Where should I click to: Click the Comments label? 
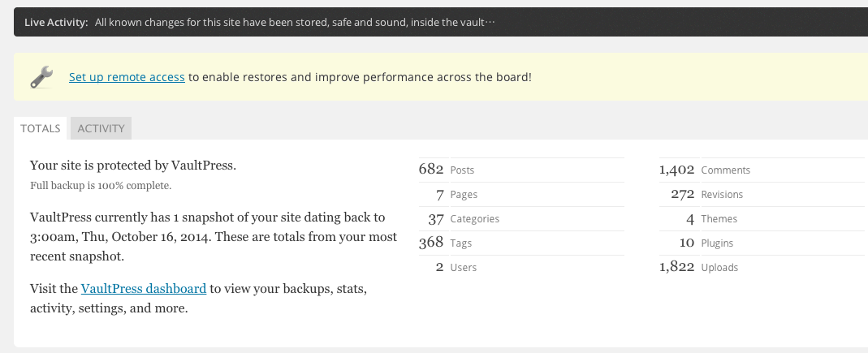pos(726,170)
